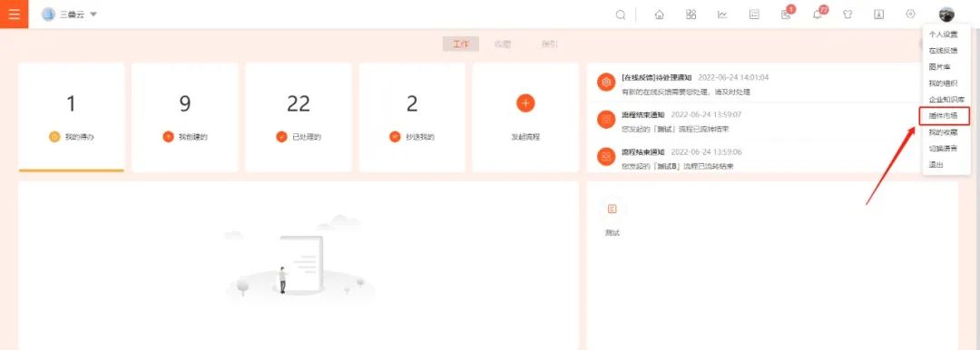The height and width of the screenshot is (350, 980).
Task: Switch to the 工作 tab
Action: pos(461,44)
